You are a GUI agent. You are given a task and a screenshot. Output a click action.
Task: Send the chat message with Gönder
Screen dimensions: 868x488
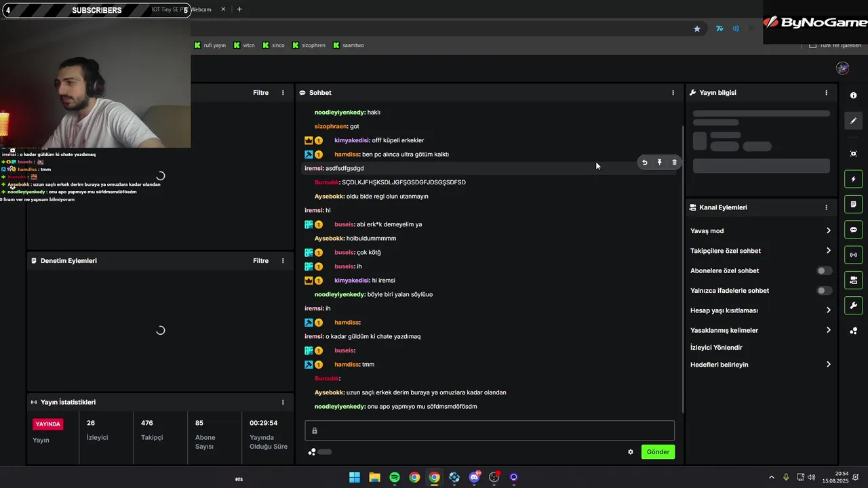[x=658, y=452]
